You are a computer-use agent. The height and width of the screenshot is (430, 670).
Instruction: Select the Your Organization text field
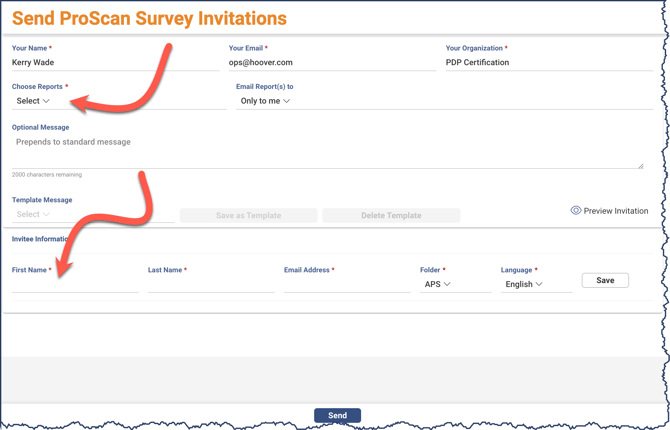(548, 62)
